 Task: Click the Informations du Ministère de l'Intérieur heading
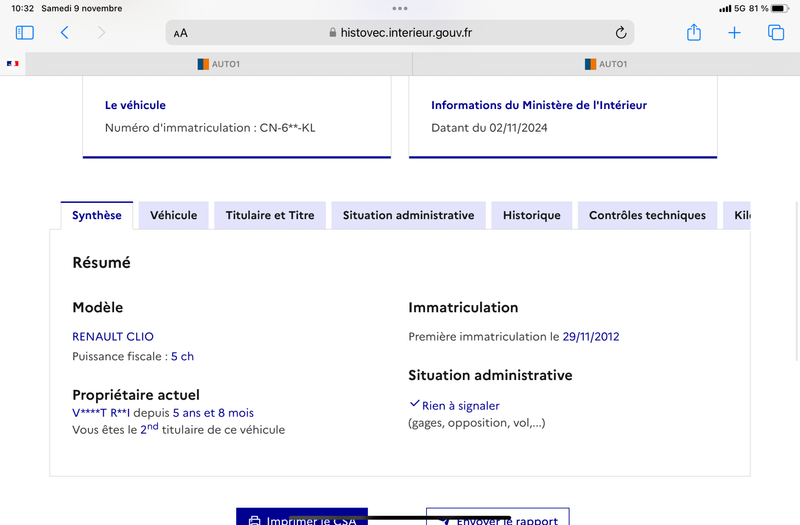[x=539, y=105]
